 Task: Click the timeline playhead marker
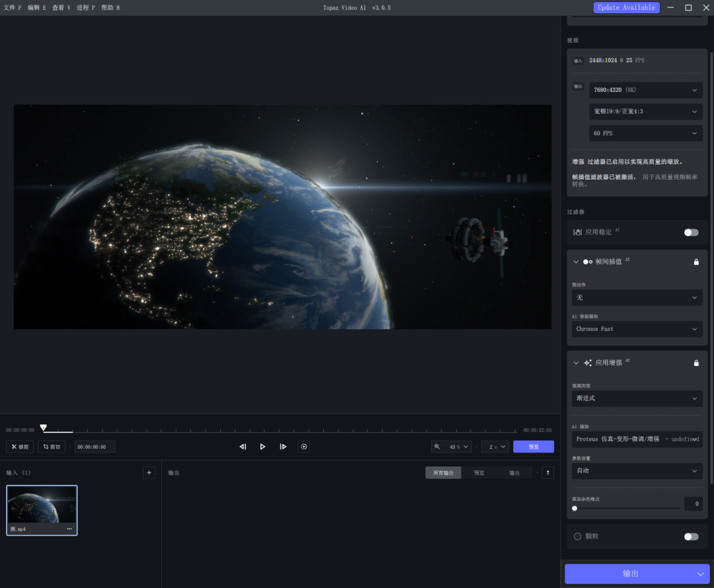pyautogui.click(x=43, y=428)
